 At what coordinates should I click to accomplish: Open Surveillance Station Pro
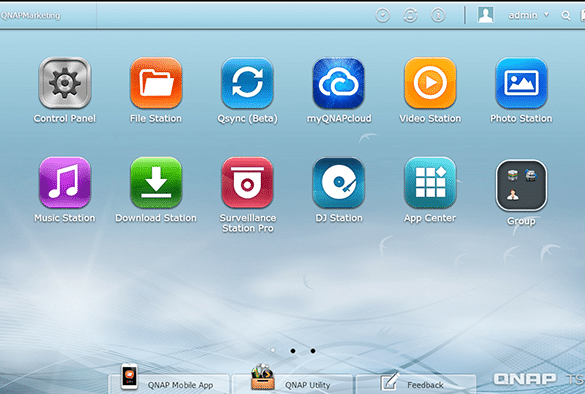click(247, 182)
